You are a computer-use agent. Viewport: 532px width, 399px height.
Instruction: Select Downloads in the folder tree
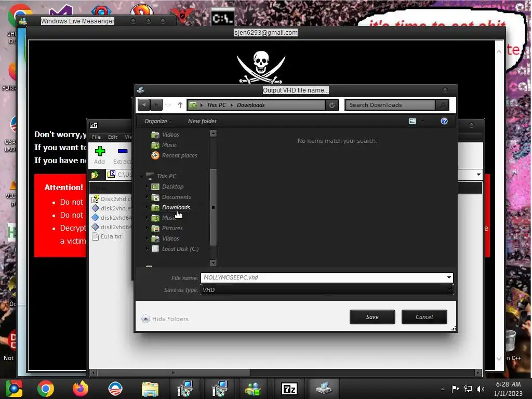[171, 207]
